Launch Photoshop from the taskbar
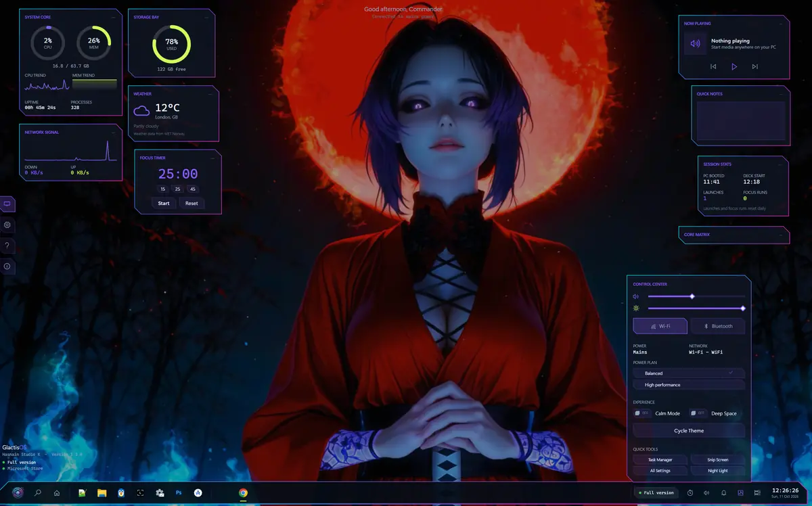The width and height of the screenshot is (812, 506). click(x=179, y=492)
